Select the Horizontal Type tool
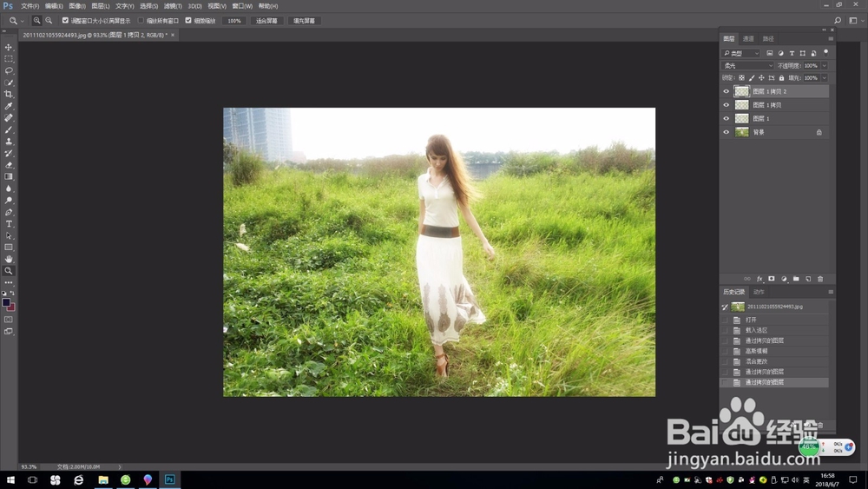 click(x=9, y=224)
